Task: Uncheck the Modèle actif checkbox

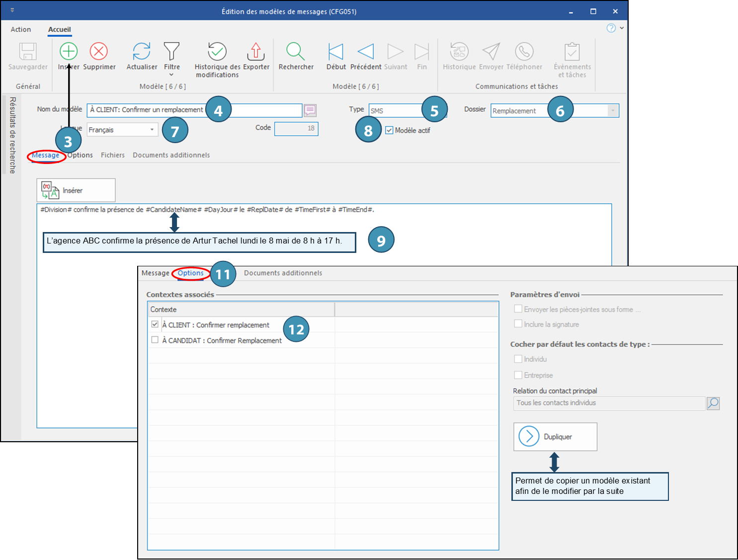Action: coord(389,130)
